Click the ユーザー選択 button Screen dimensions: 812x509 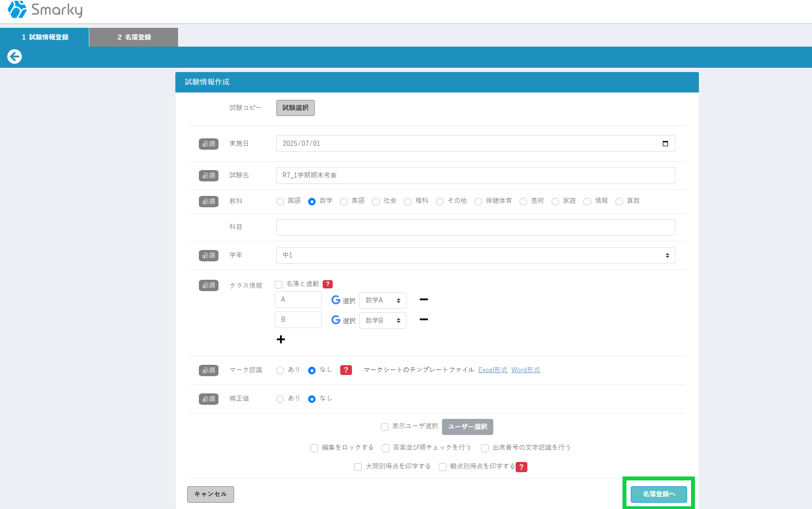pos(467,427)
